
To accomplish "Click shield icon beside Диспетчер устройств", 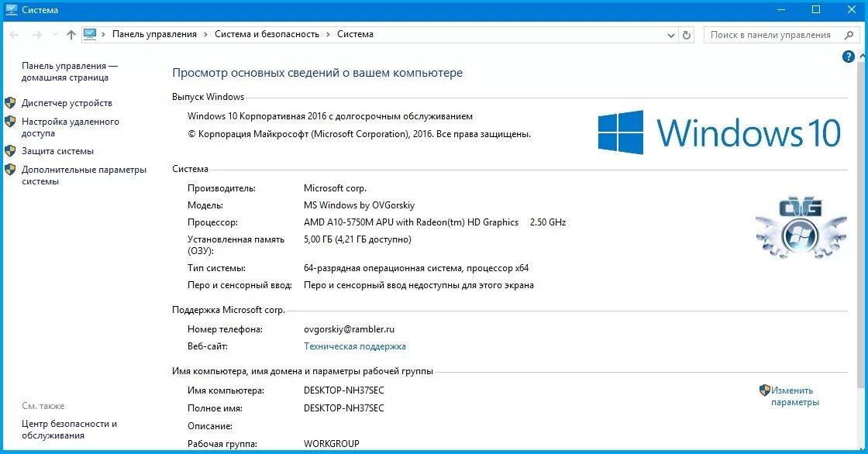I will point(10,103).
